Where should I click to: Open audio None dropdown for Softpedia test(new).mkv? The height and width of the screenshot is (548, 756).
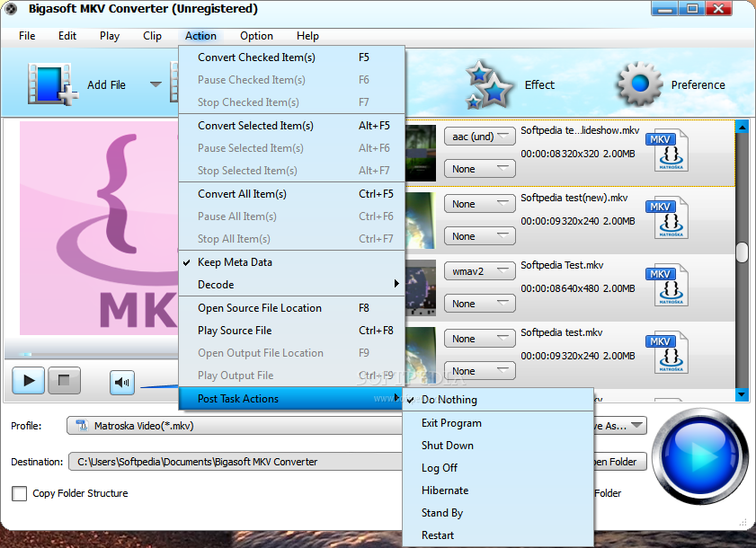click(480, 204)
